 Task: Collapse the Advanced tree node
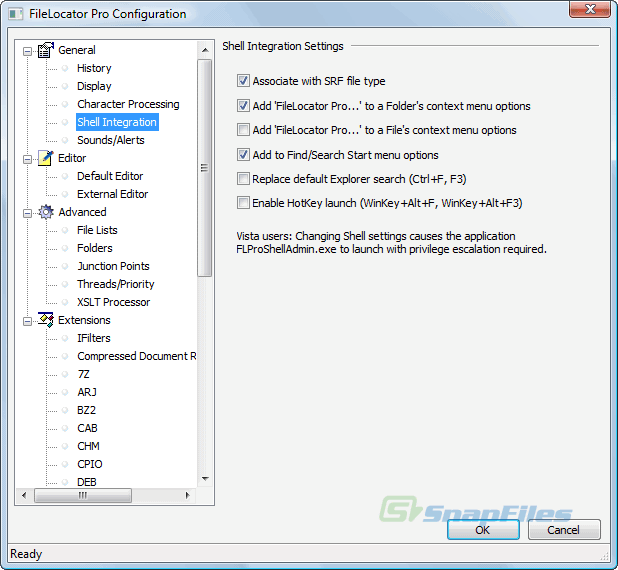point(27,213)
